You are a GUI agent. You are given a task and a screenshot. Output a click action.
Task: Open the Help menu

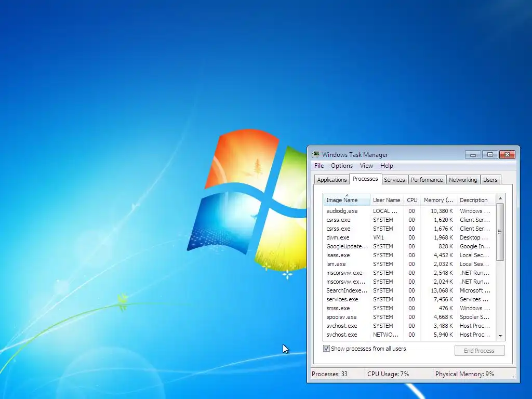tap(387, 166)
